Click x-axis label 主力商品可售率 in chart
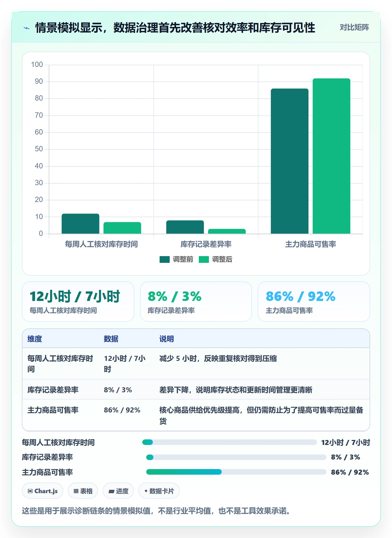 (x=311, y=244)
